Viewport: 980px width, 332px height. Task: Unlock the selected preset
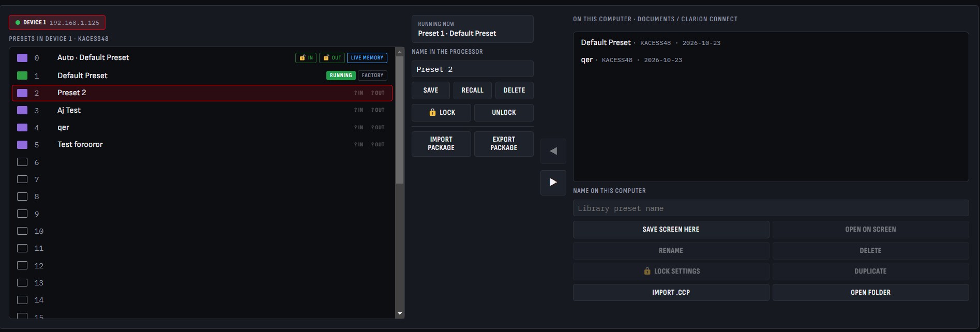(504, 113)
